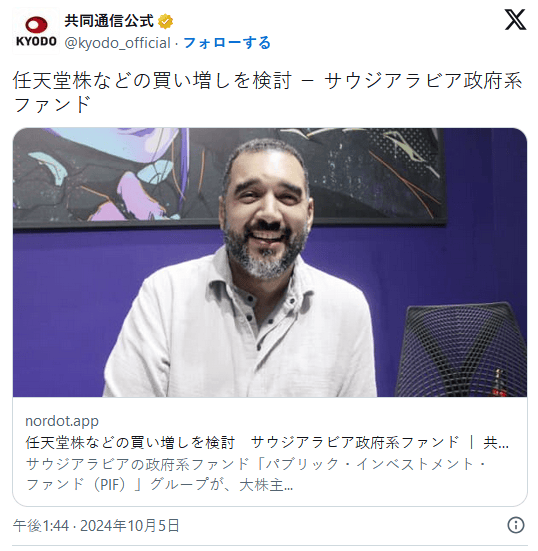Open the 午後1:44 timestamp

(x=41, y=526)
